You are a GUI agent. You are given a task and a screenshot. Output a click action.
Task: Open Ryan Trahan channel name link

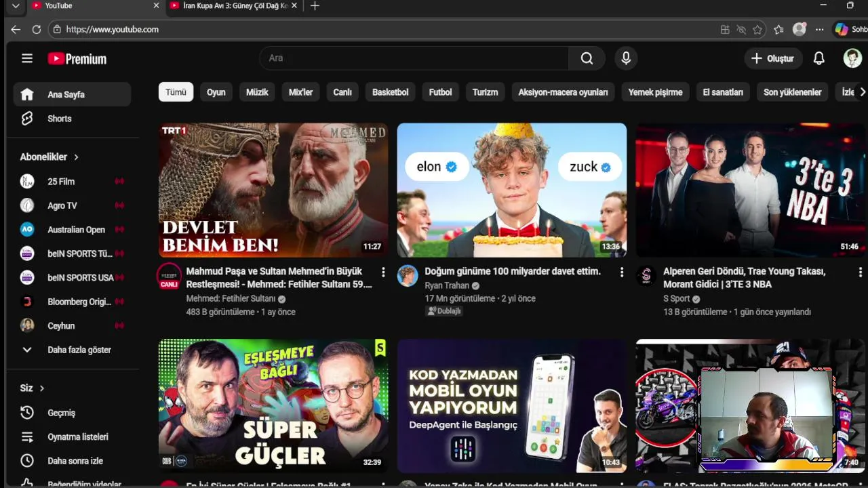click(x=447, y=285)
